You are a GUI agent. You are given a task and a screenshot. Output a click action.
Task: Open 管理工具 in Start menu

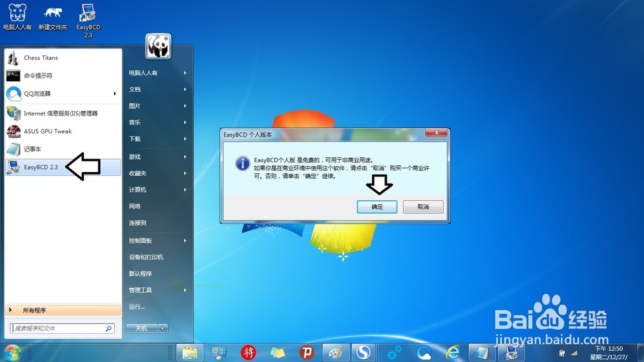(158, 290)
